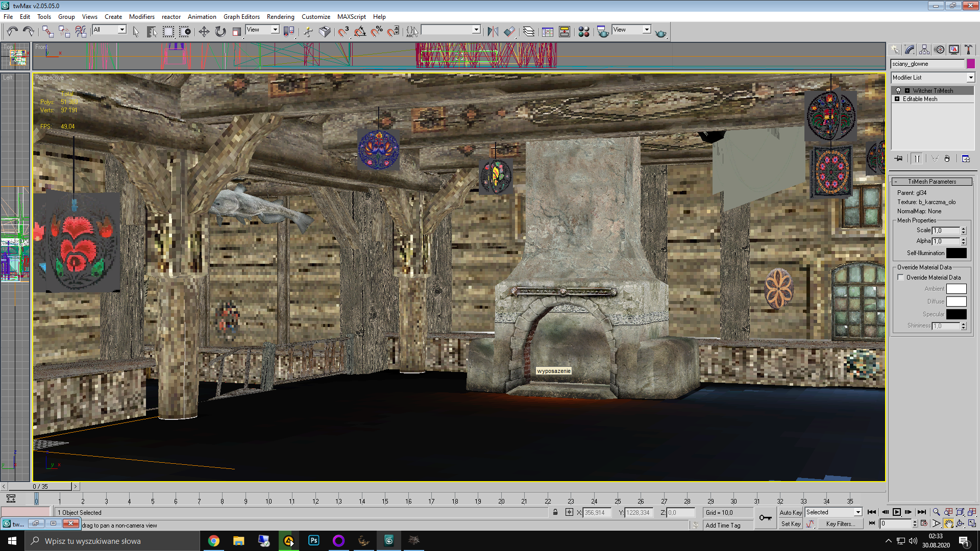
Task: Click Quick Render teapot icon
Action: pyautogui.click(x=660, y=33)
